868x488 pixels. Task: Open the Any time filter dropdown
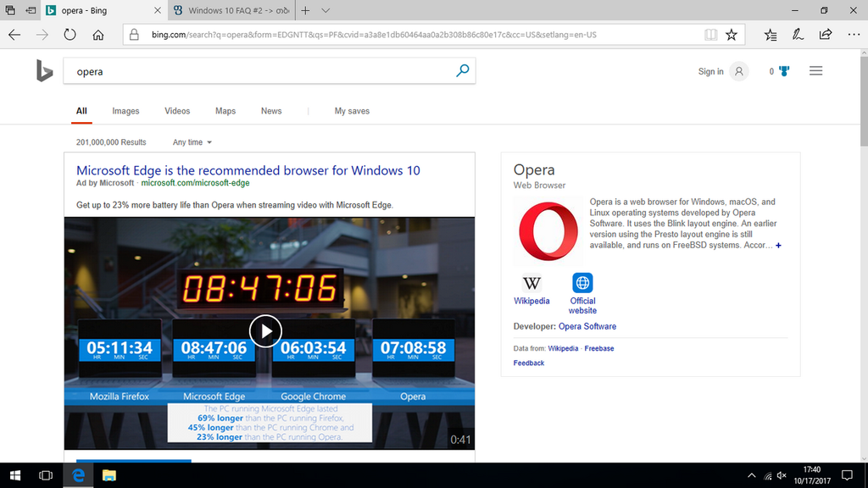[x=192, y=142]
